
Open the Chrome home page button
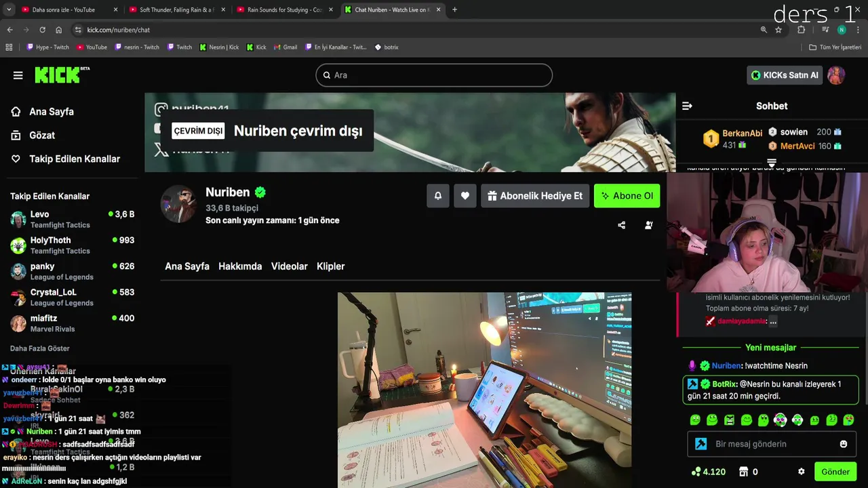point(59,30)
